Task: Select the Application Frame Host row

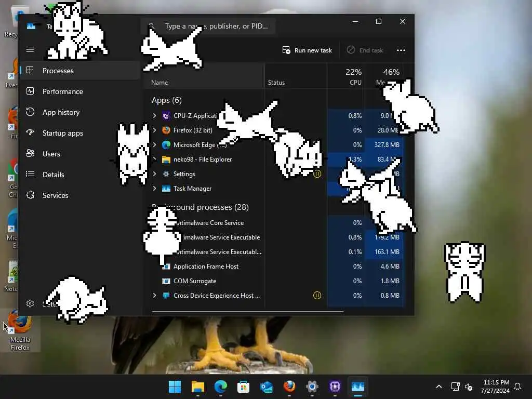Action: pos(275,267)
